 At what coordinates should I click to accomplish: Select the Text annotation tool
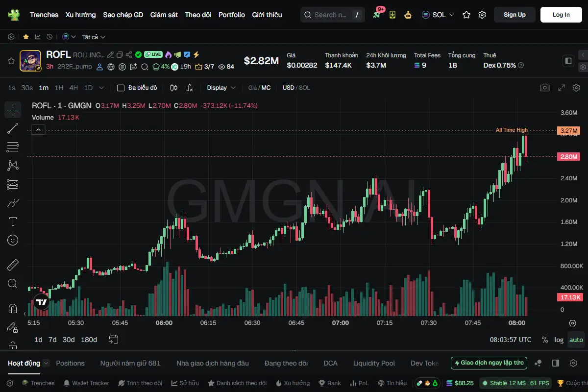coord(13,221)
